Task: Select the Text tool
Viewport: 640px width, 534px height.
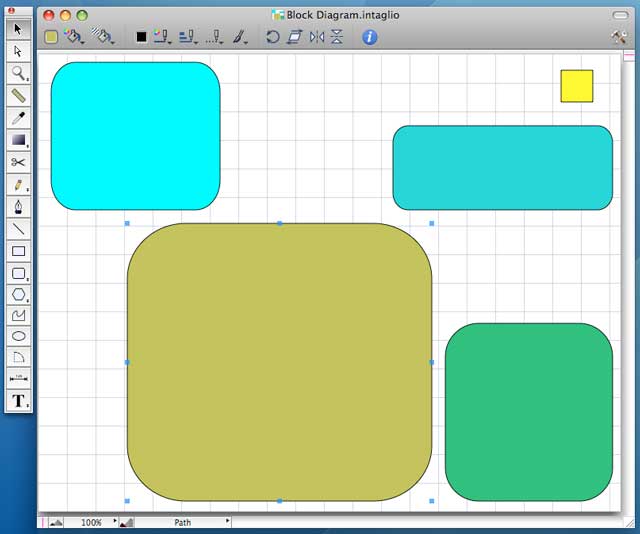Action: tap(18, 400)
